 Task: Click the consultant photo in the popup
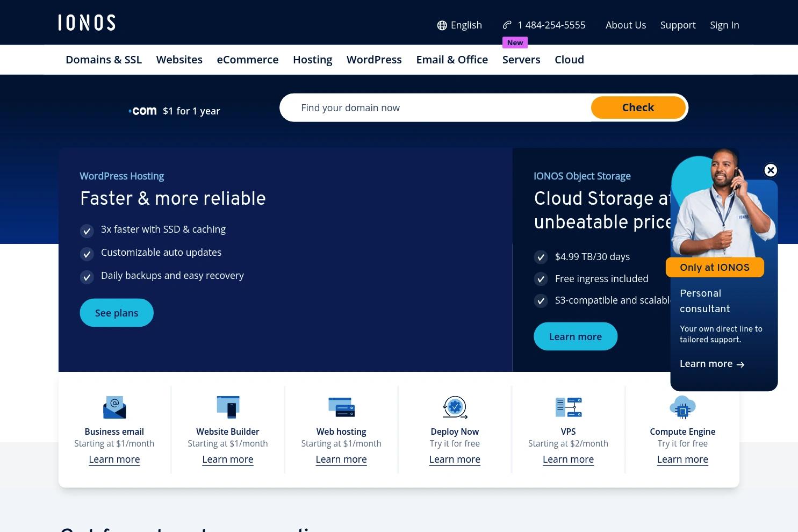[723, 204]
